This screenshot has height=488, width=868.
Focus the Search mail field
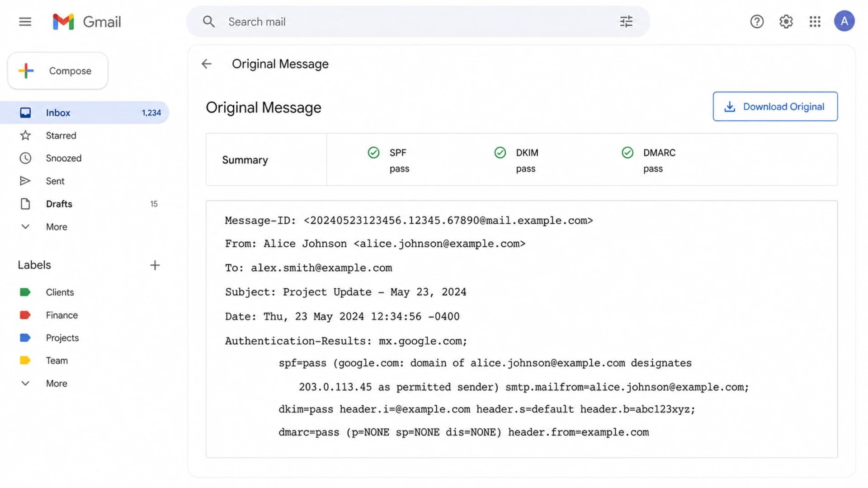[418, 21]
